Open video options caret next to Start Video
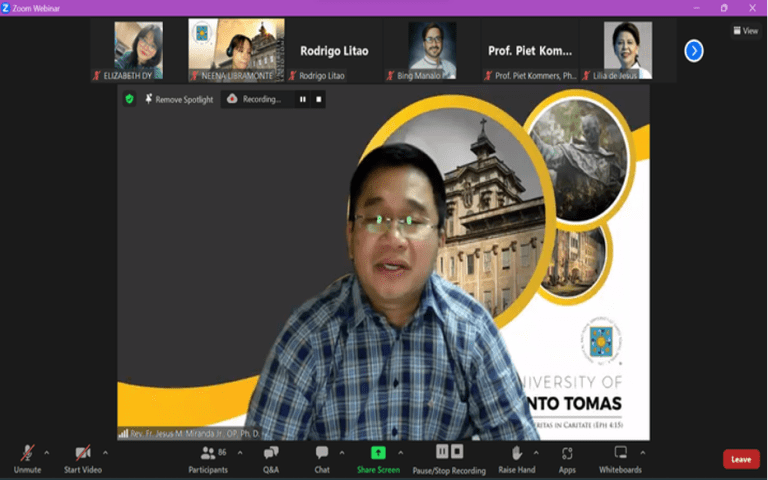Viewport: 768px width, 480px height. click(105, 453)
